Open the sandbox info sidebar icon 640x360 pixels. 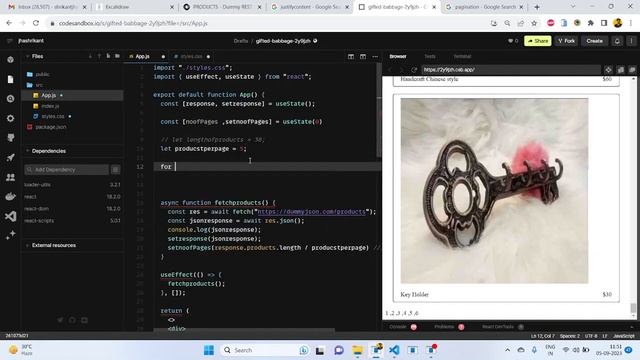tap(11, 60)
